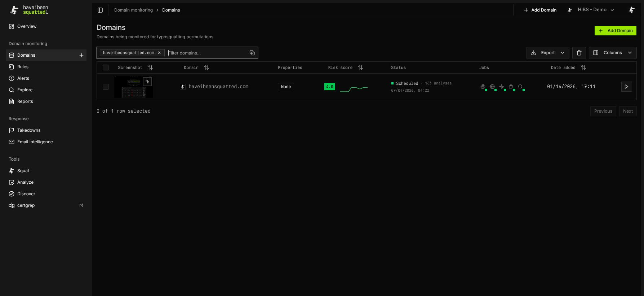Screen dimensions: 644x296
Task: Click the Discover compass icon
Action: pos(12,194)
